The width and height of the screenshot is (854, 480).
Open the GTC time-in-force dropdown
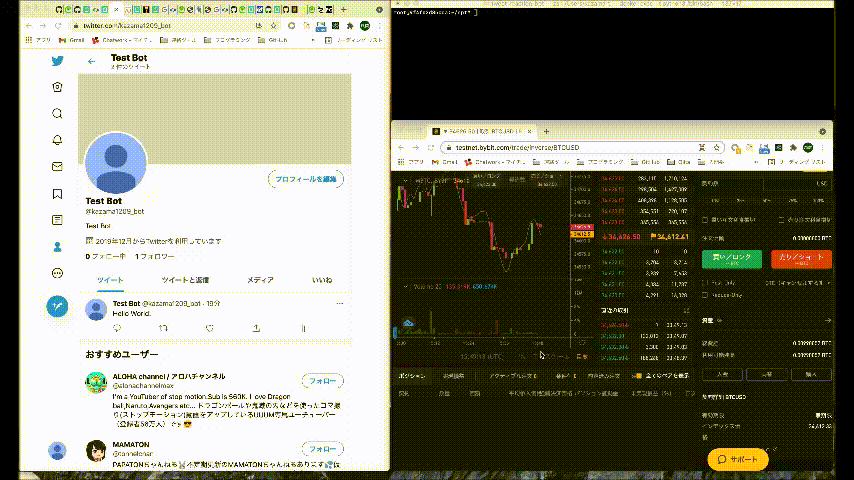click(x=798, y=283)
